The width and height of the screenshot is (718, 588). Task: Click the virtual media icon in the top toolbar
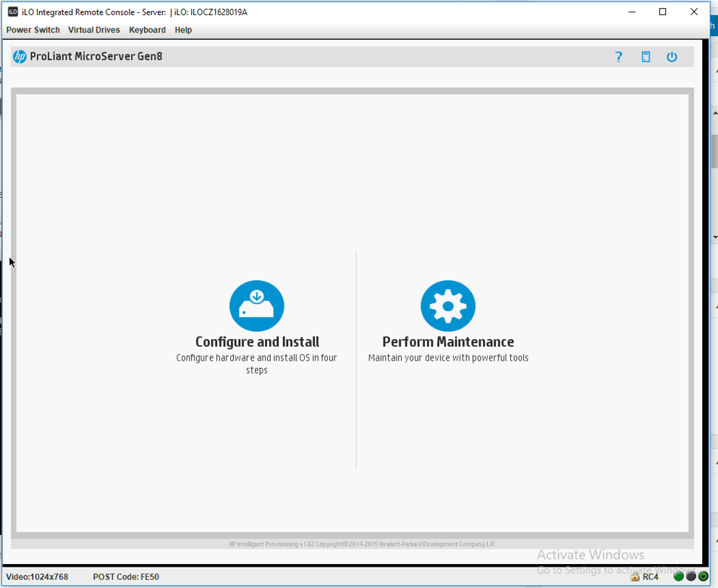[646, 56]
